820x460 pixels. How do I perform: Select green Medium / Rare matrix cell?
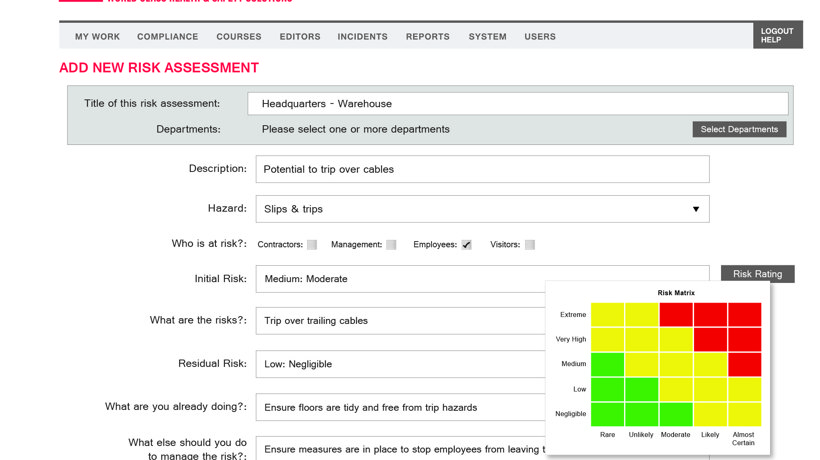click(x=607, y=364)
